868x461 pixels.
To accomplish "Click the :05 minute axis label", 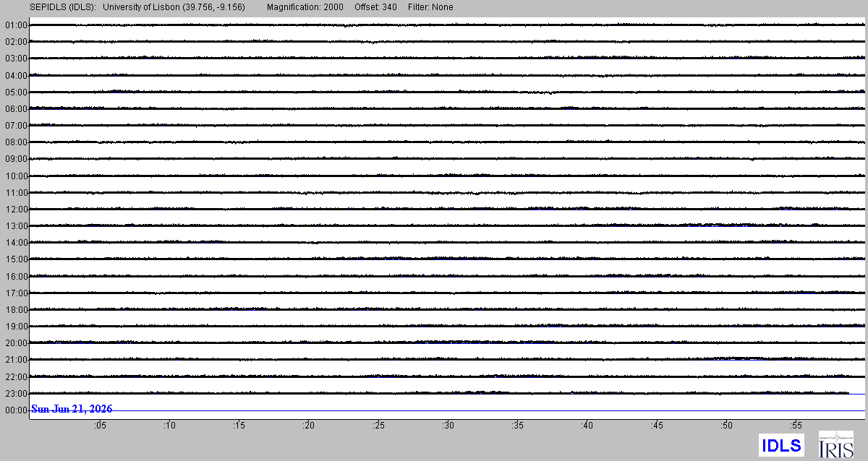I will (x=100, y=426).
